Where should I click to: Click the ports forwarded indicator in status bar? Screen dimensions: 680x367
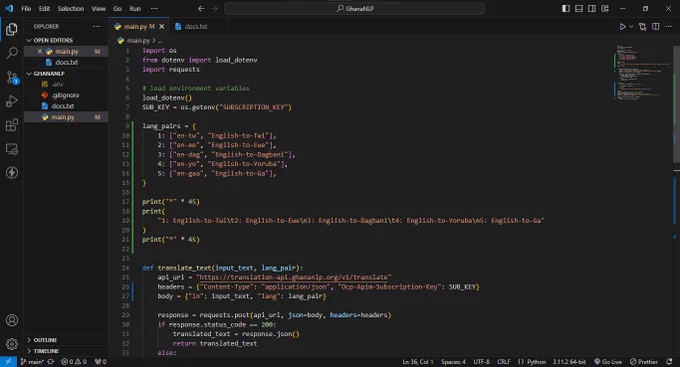101,361
